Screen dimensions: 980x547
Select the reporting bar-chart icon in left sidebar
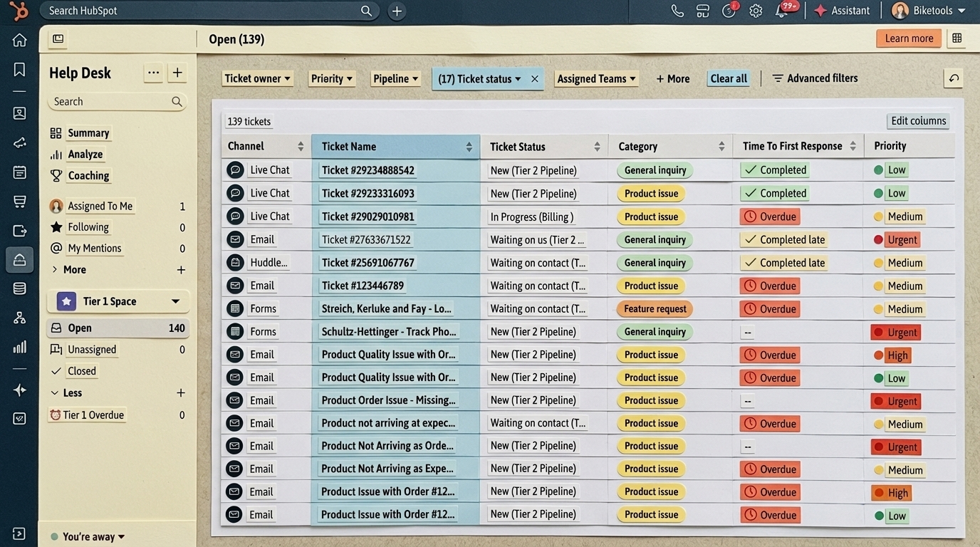[x=19, y=345]
